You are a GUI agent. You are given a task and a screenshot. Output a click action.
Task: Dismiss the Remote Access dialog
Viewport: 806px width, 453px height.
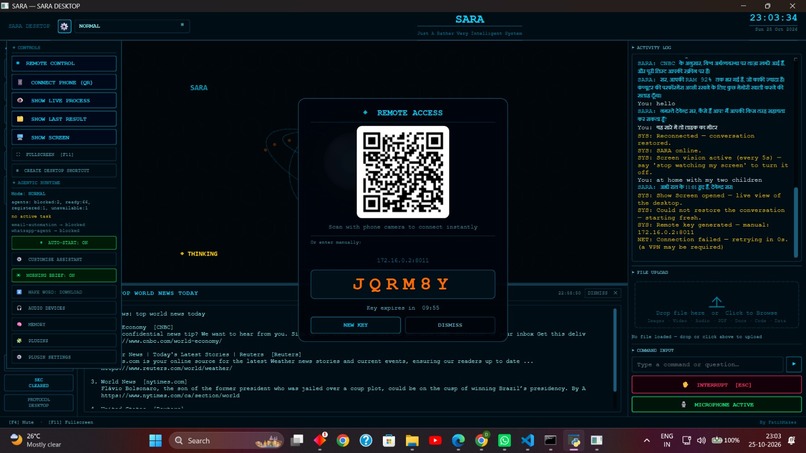tap(450, 325)
